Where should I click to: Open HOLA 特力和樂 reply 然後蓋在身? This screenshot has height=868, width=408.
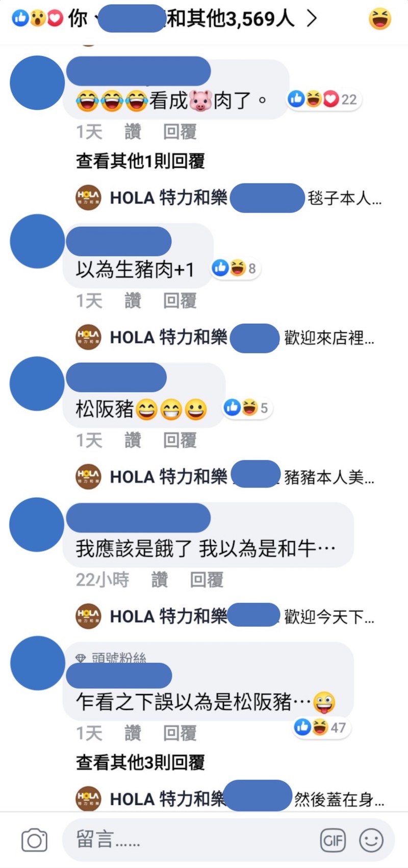(231, 799)
